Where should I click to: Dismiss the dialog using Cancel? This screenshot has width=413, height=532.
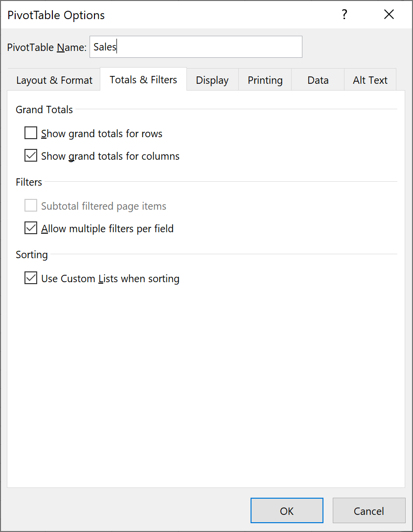click(x=369, y=510)
